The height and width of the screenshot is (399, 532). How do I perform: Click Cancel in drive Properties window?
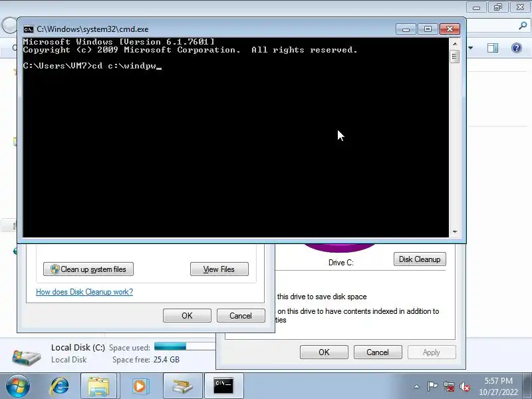point(378,352)
